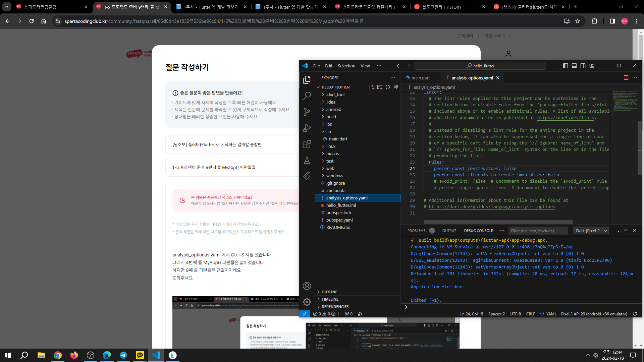
Task: Open the File menu in VS Code
Action: (x=316, y=66)
